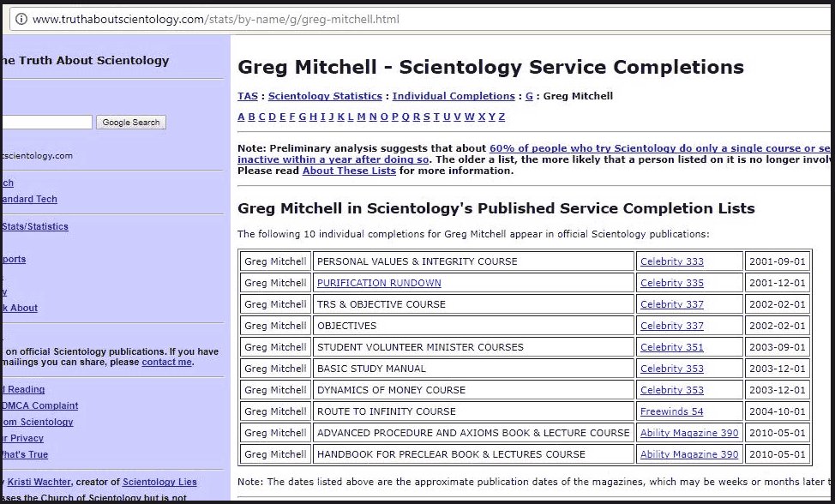This screenshot has height=504, width=835.
Task: Click the date 2003-09-01 cell
Action: (778, 347)
